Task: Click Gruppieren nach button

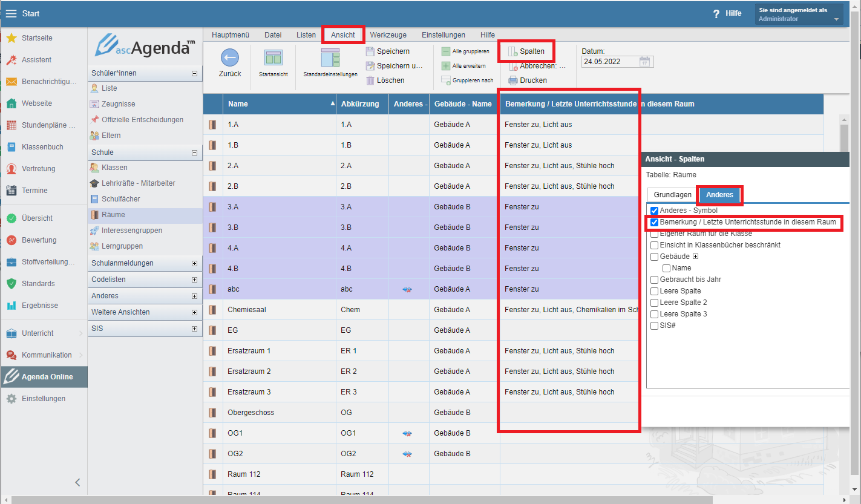Action: pos(467,80)
